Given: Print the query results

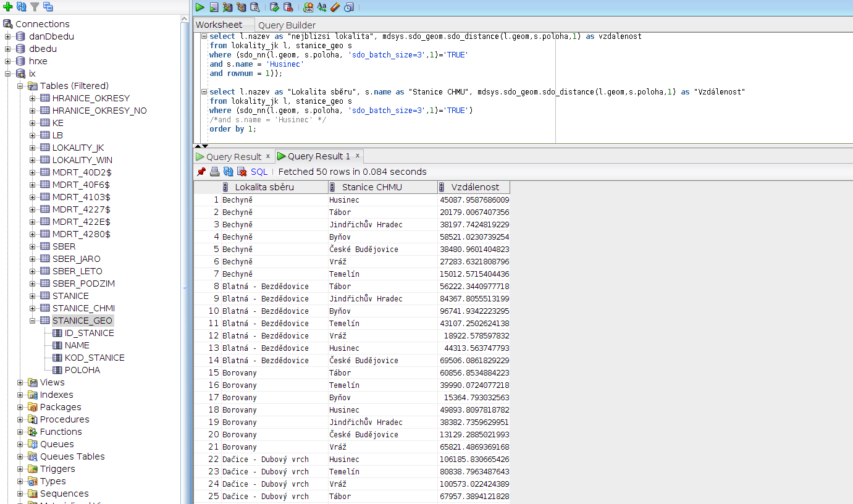Looking at the screenshot, I should coord(214,172).
